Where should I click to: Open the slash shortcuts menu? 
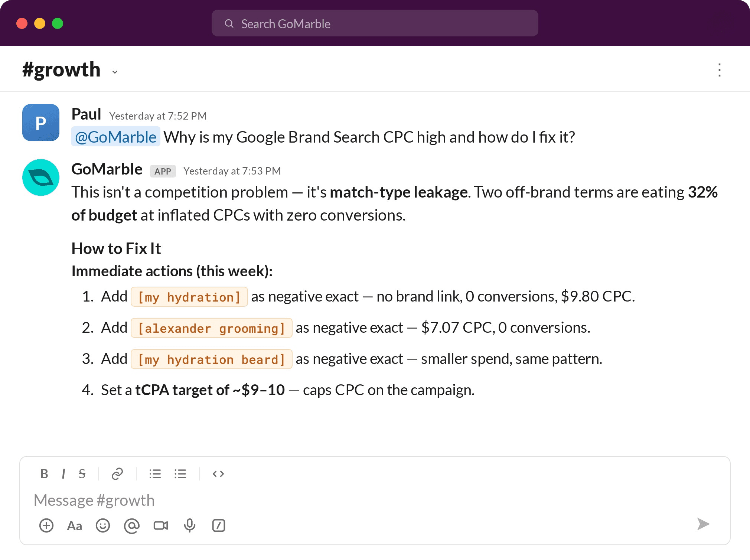pyautogui.click(x=219, y=525)
